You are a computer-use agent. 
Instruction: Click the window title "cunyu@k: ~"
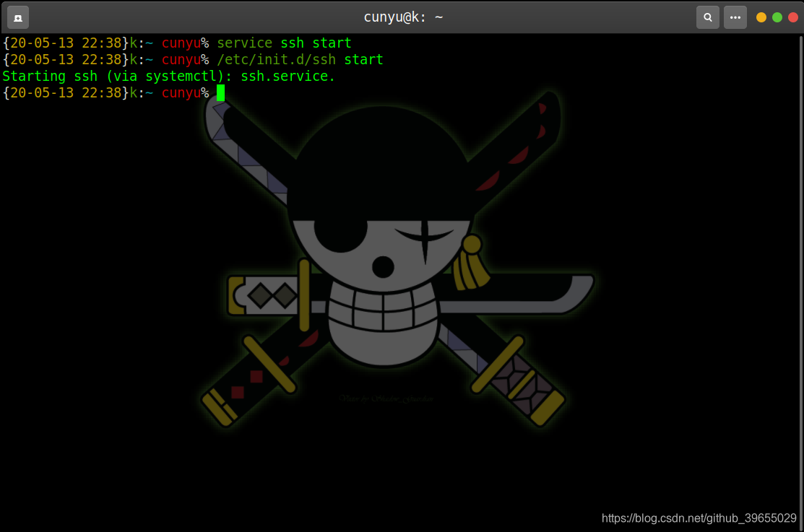[402, 17]
